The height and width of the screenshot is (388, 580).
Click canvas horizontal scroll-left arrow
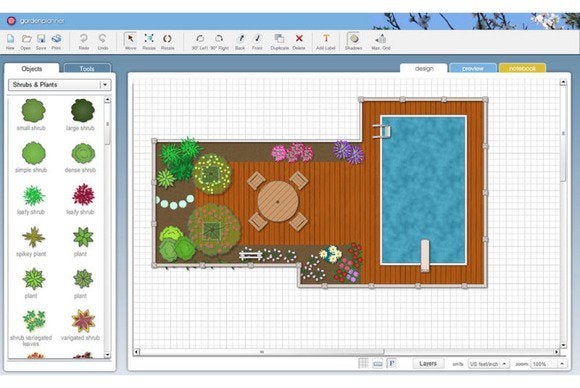click(x=136, y=352)
